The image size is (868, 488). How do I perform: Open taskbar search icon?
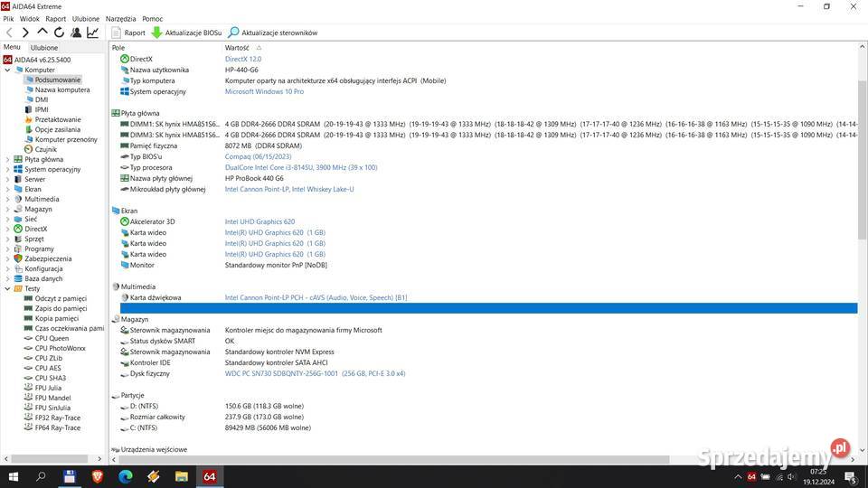coord(41,477)
